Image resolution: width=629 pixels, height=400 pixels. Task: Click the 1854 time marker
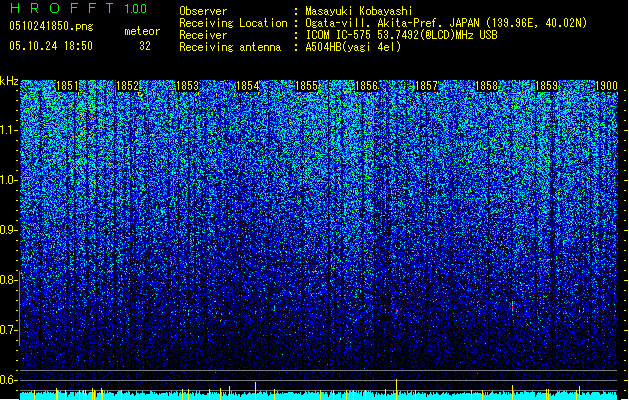pyautogui.click(x=248, y=86)
